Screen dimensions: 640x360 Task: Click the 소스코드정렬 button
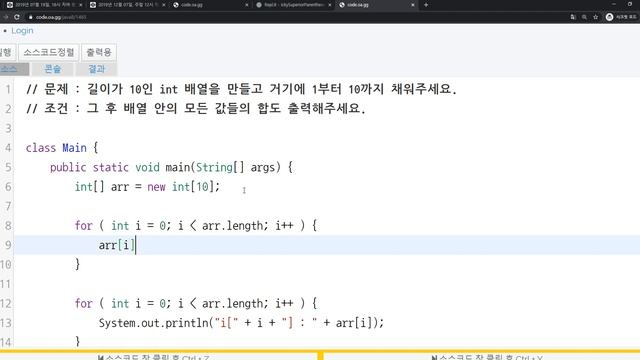49,52
